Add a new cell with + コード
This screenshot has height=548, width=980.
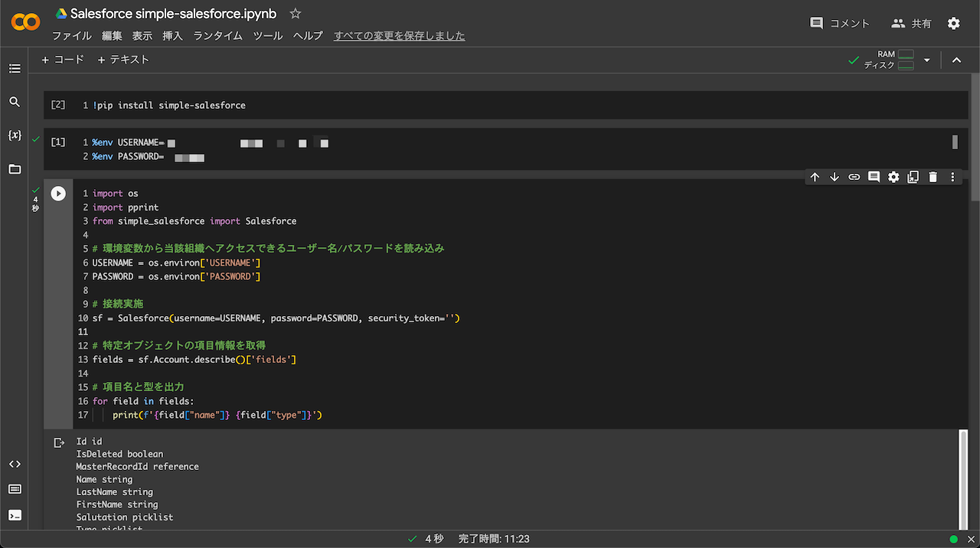62,59
